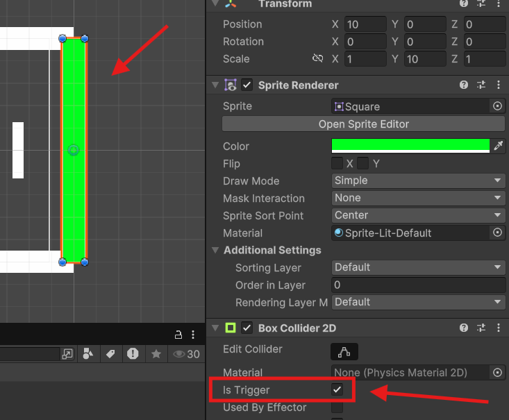The width and height of the screenshot is (509, 420).
Task: Toggle hidden packages visibility showing 30
Action: coord(186,354)
